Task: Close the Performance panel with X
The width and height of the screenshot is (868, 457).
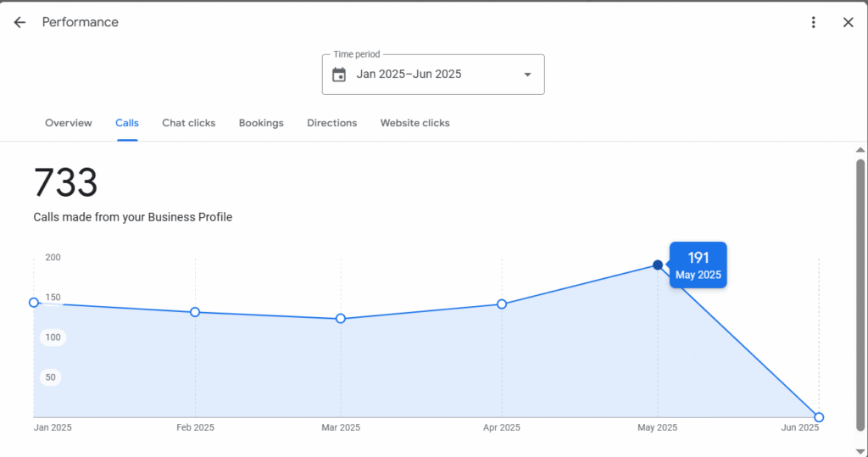Action: [x=848, y=22]
